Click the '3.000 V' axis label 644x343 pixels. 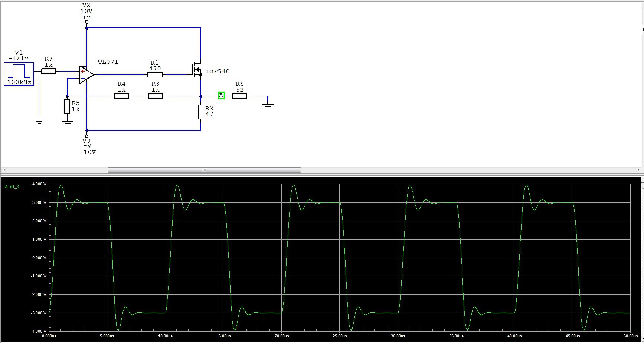click(39, 202)
